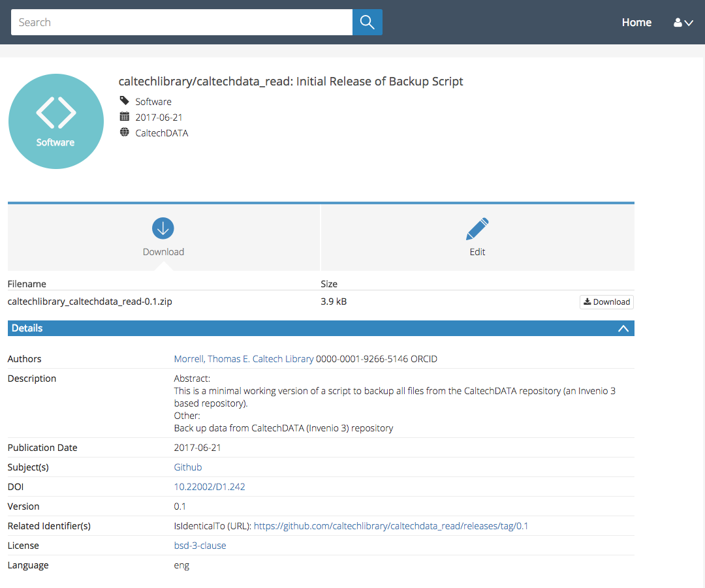Click the line 'Back up data from CaltechDATA'
Viewport: 705px width, 588px height.
pyautogui.click(x=284, y=428)
